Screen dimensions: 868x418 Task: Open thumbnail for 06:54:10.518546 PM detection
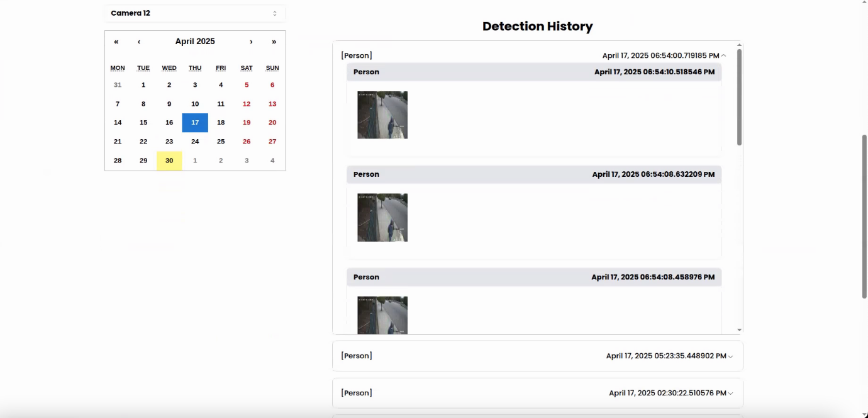382,115
